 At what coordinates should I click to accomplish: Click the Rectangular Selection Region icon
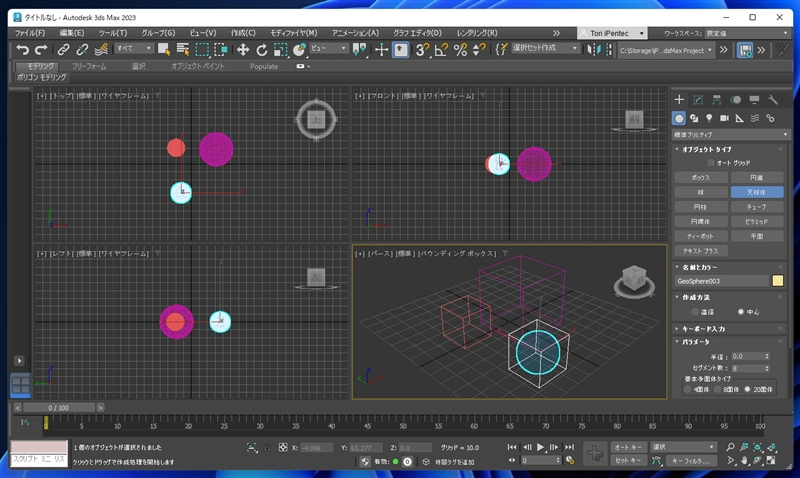tap(202, 49)
